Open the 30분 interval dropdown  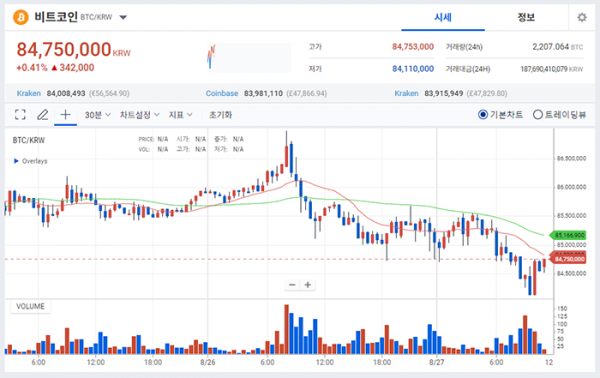point(97,115)
